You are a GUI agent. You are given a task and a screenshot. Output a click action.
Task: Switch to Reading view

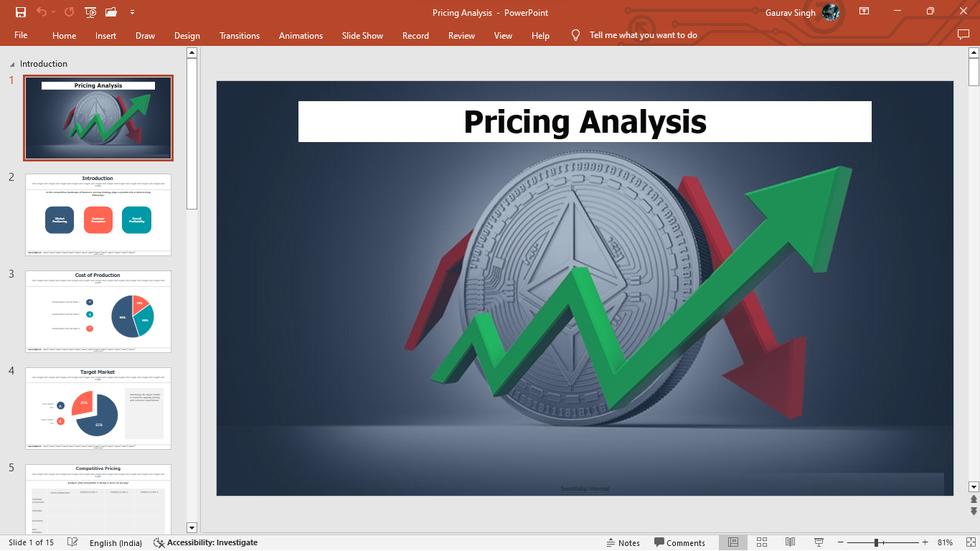(790, 543)
